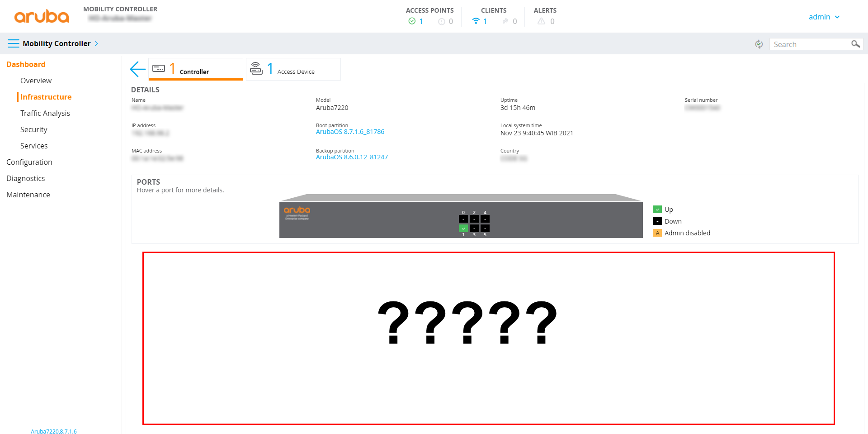The width and height of the screenshot is (868, 434).
Task: Open the hamburger navigation menu icon
Action: coord(14,43)
